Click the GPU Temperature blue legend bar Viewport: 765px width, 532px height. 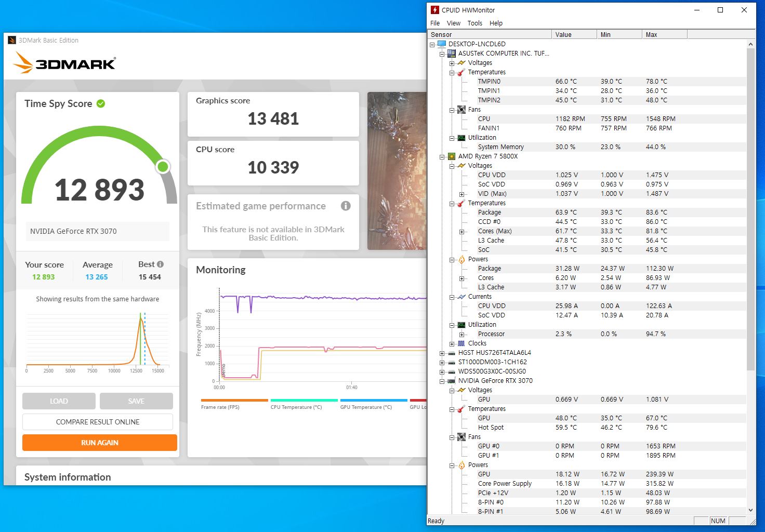[x=374, y=400]
